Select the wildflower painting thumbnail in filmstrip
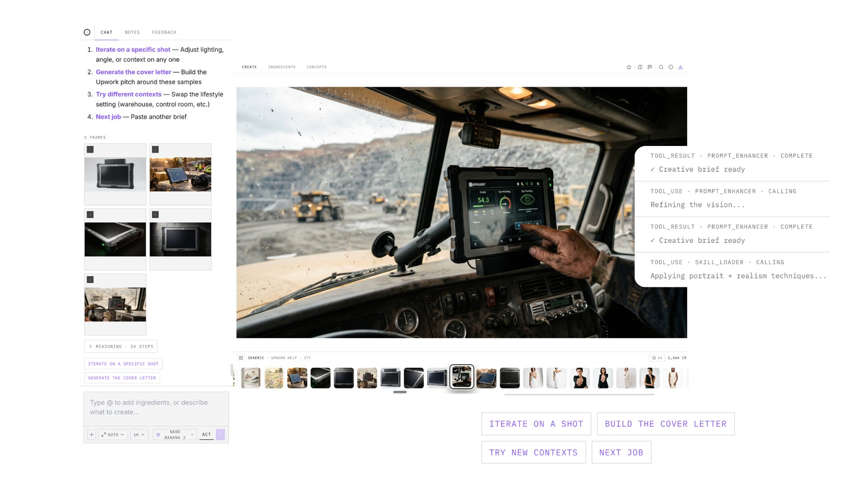The image size is (868, 488). pyautogui.click(x=274, y=378)
